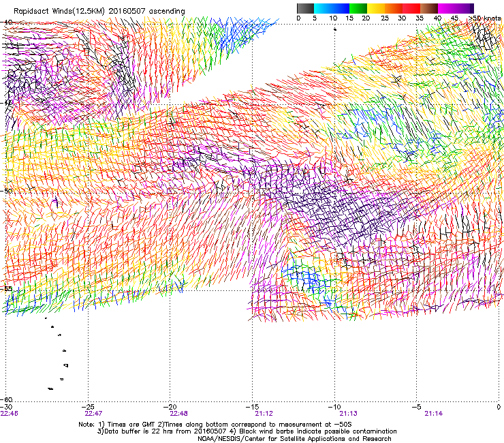Click the '25' label under the color bar
504x443 pixels.
pos(385,18)
